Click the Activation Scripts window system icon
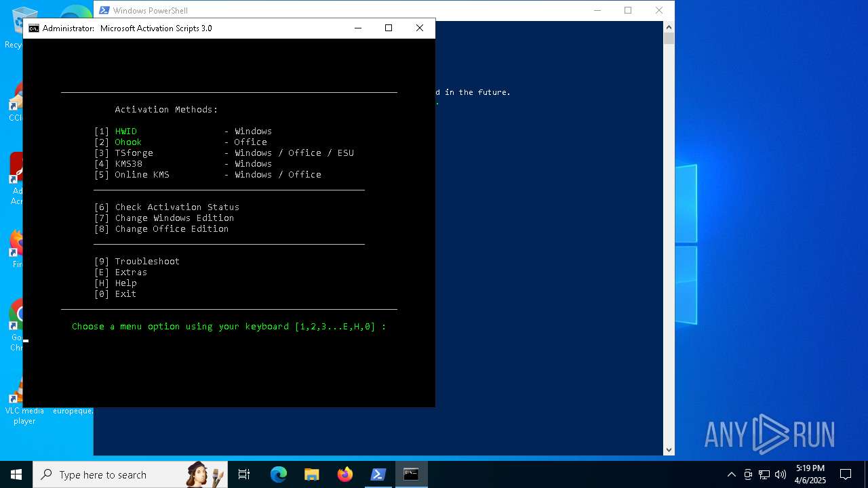 [x=33, y=28]
